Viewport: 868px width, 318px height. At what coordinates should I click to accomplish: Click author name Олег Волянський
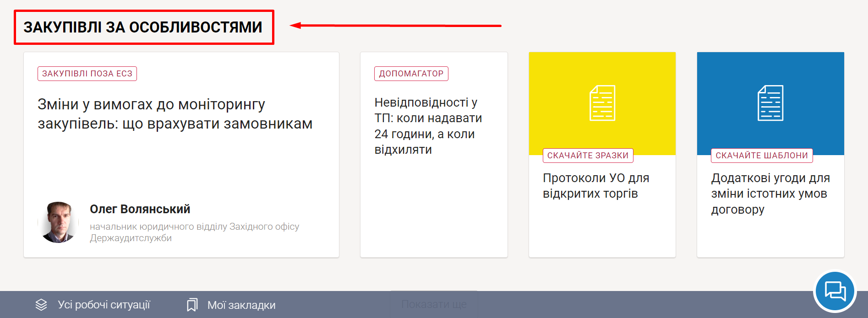point(140,209)
